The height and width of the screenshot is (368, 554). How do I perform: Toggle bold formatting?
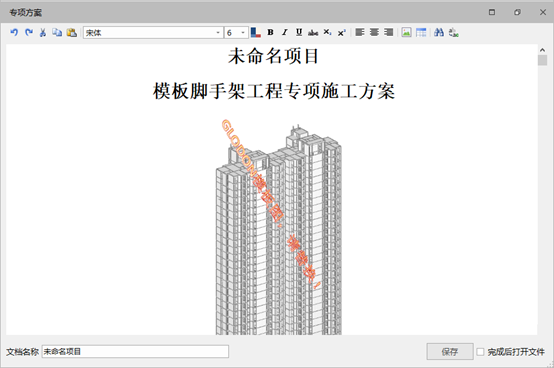pyautogui.click(x=270, y=32)
